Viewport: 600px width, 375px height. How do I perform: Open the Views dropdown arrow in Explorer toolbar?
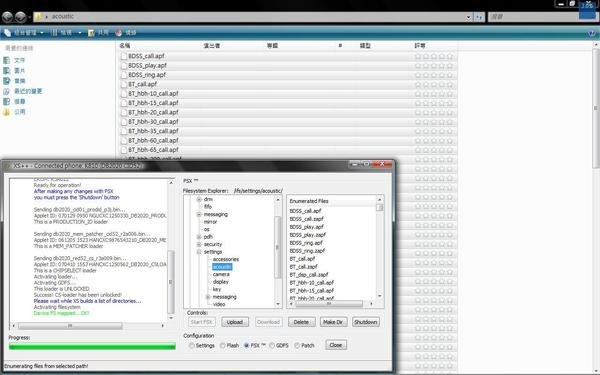click(80, 33)
